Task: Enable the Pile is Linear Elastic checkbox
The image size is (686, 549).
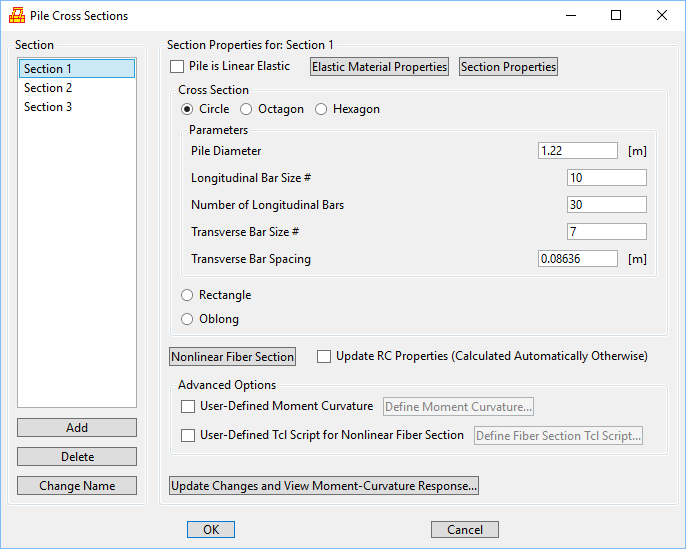Action: [x=178, y=67]
